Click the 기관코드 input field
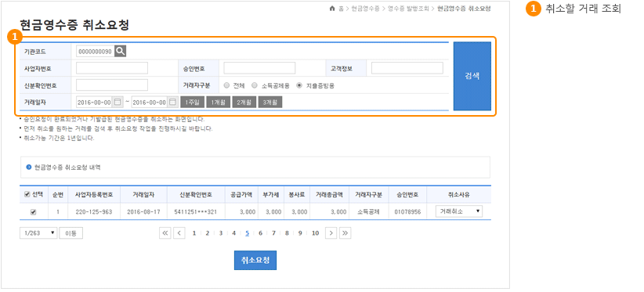Screen dimensions: 644x292 pyautogui.click(x=96, y=51)
